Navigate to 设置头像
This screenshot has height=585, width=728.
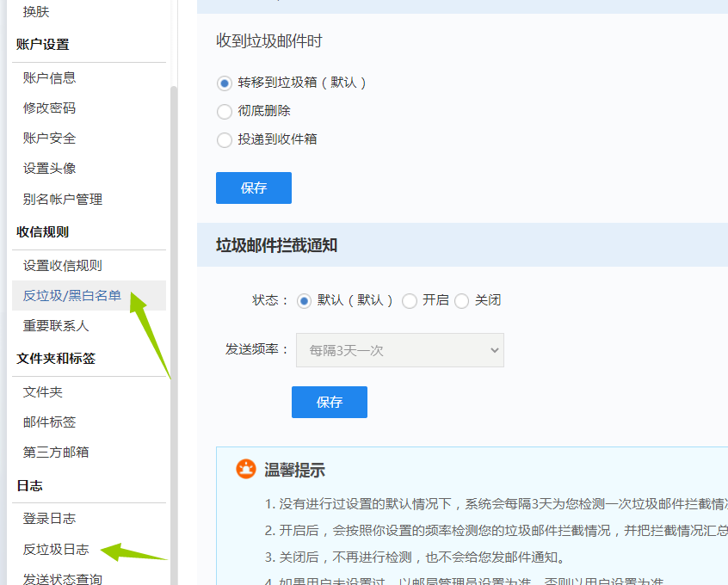(50, 169)
